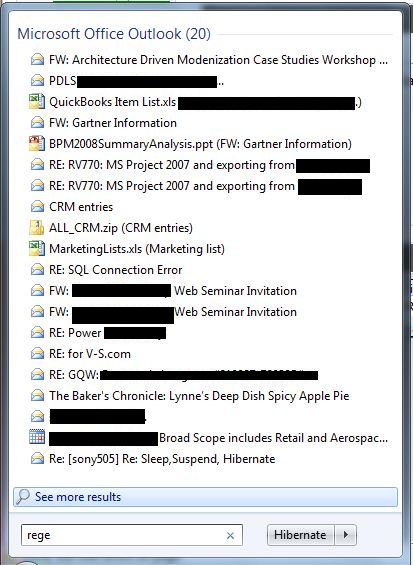Open FW: Gartner Information email
This screenshot has height=565, width=413.
click(113, 123)
